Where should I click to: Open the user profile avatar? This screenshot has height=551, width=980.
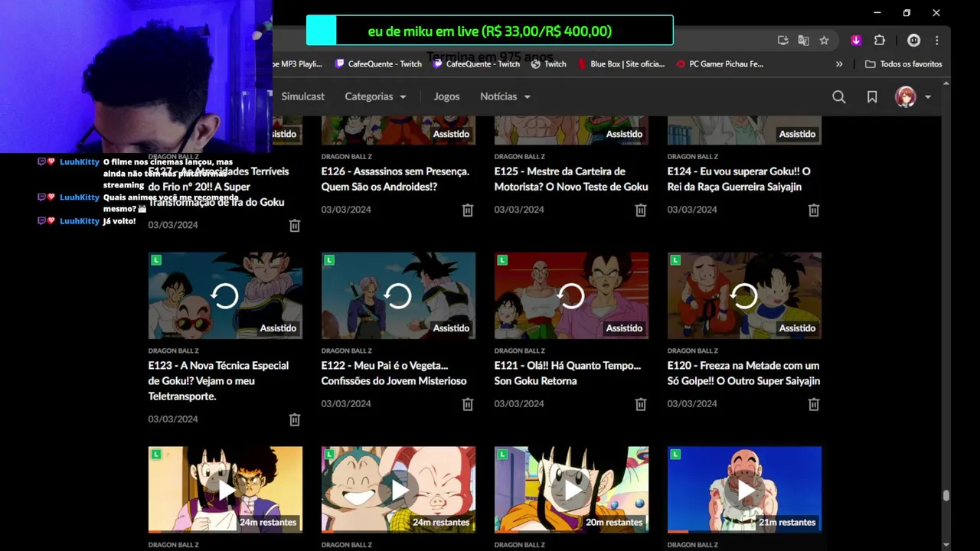(x=906, y=96)
